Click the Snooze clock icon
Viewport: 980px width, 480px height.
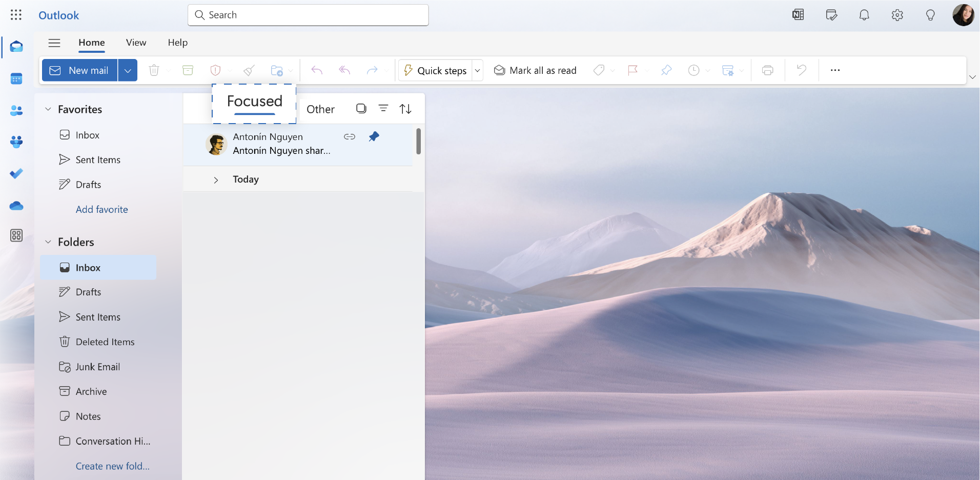pos(693,70)
